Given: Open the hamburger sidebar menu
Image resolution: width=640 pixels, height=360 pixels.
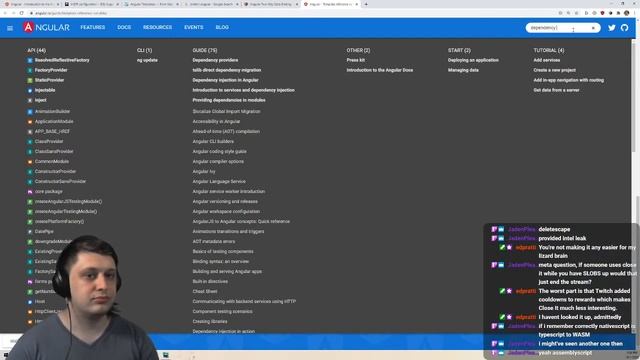Looking at the screenshot, I should [x=10, y=28].
